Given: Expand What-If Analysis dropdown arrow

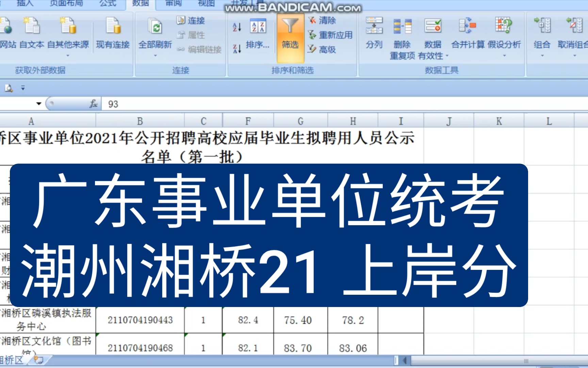Looking at the screenshot, I should tap(504, 56).
